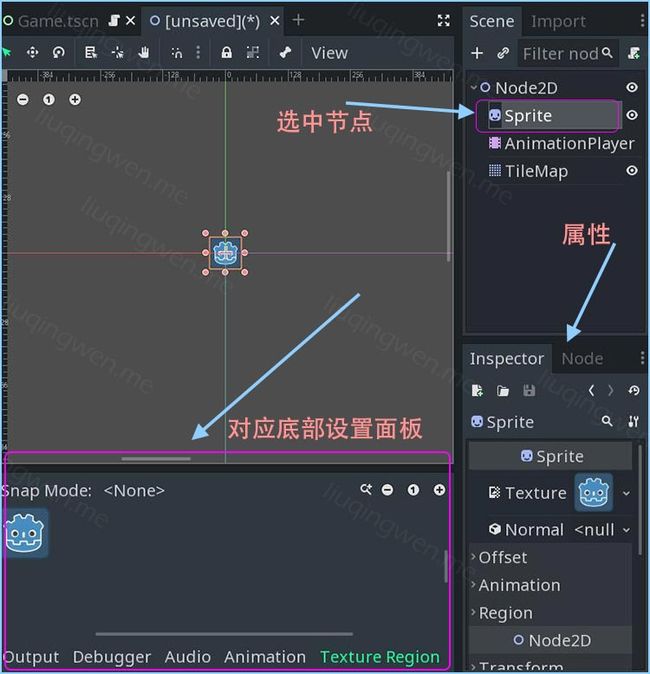This screenshot has width=650, height=674.
Task: Open Inspector object properties tools
Action: pyautogui.click(x=633, y=421)
